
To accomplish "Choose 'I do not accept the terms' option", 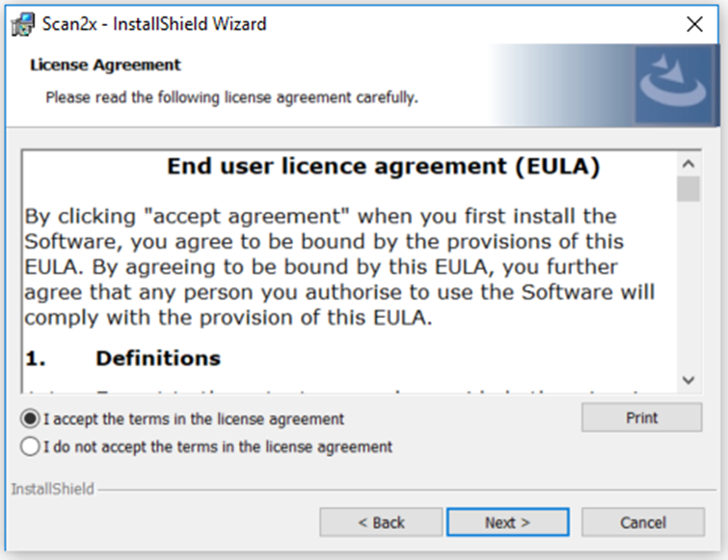I will 30,447.
